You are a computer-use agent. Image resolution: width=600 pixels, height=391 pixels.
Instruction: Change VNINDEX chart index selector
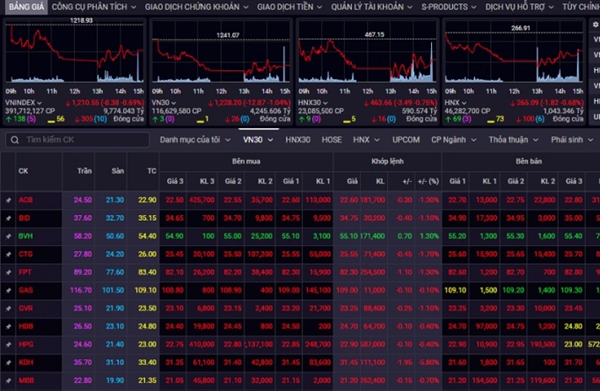coord(23,103)
